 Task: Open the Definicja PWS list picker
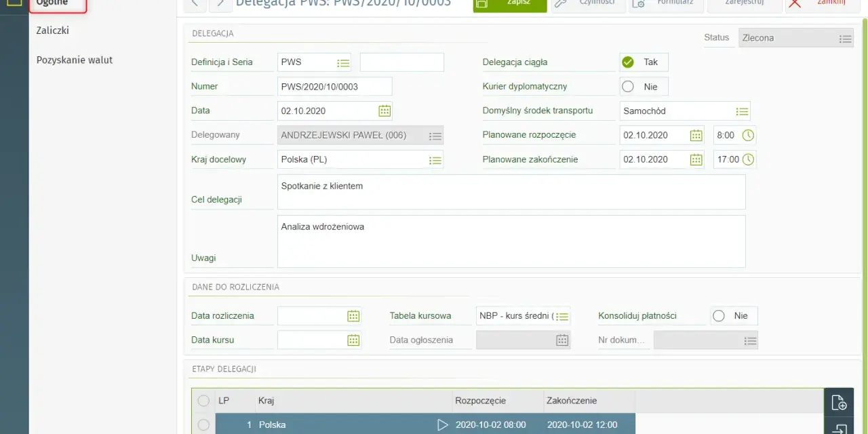pyautogui.click(x=343, y=62)
